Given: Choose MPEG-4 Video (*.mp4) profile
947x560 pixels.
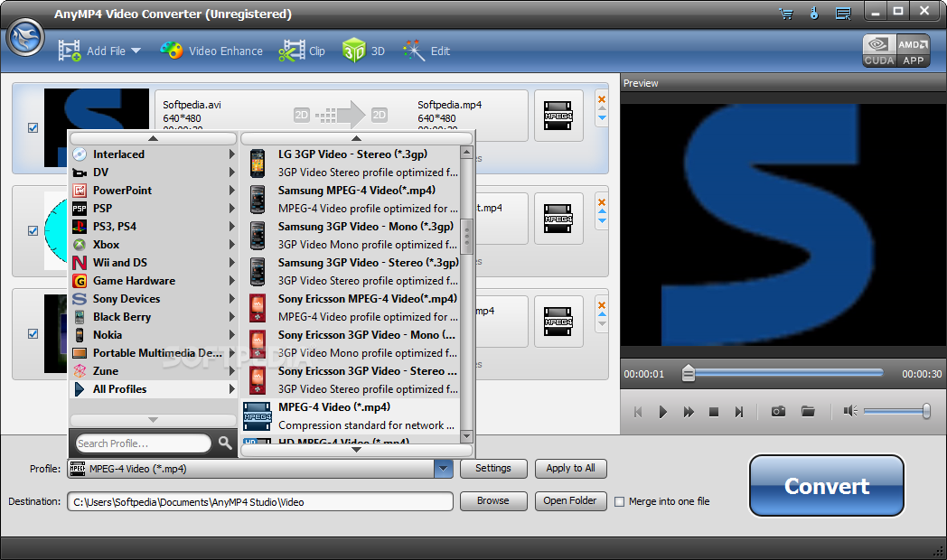Looking at the screenshot, I should pyautogui.click(x=351, y=416).
